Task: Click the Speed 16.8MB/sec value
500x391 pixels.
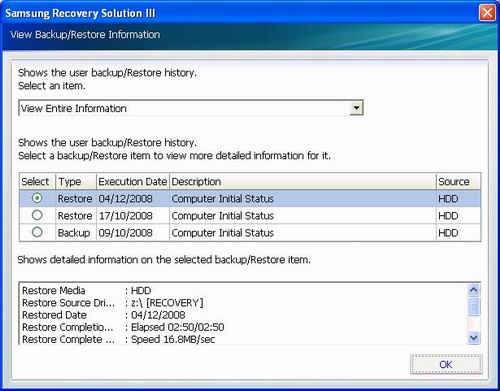Action: click(173, 339)
